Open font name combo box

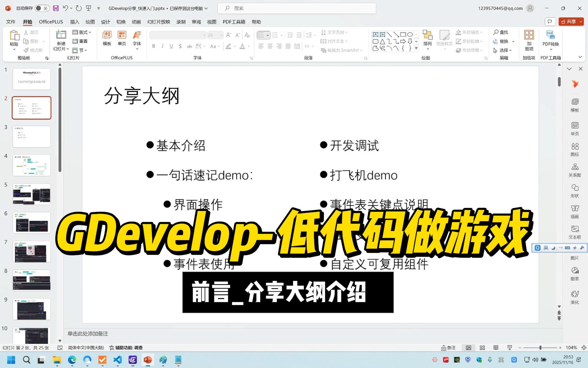(x=178, y=35)
